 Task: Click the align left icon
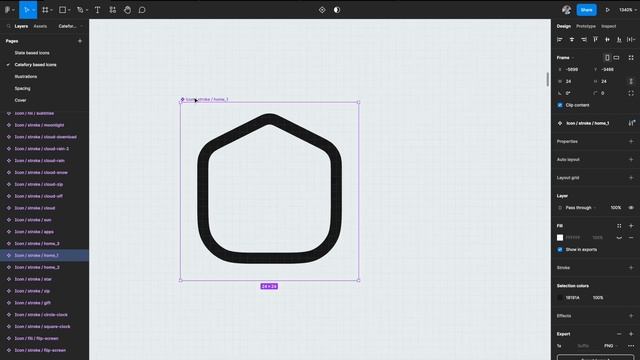(560, 39)
